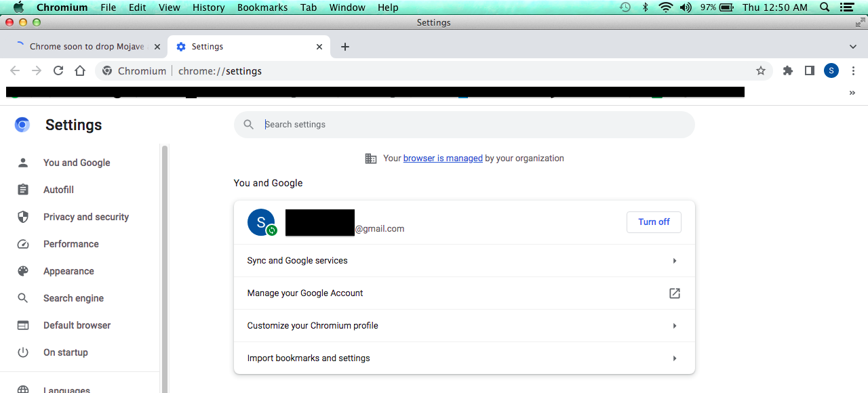The image size is (868, 393).
Task: Close the Settings tab
Action: pyautogui.click(x=319, y=47)
